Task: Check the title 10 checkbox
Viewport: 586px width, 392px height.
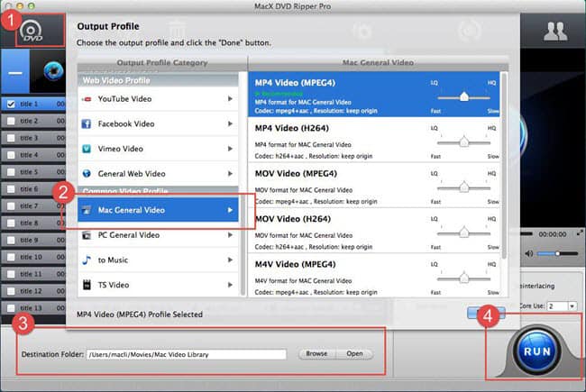Action: point(11,257)
